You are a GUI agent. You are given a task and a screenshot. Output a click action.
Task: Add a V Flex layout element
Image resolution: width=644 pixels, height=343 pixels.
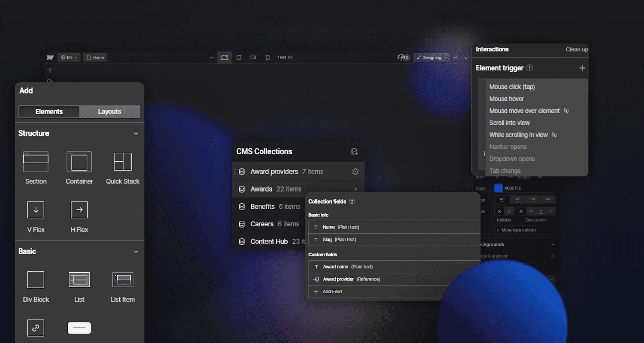click(x=36, y=216)
